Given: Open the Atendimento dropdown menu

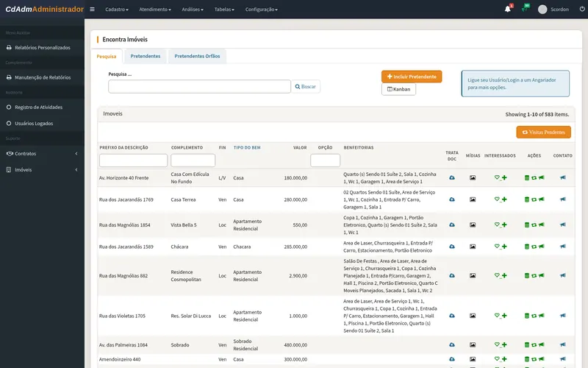Looking at the screenshot, I should point(155,10).
